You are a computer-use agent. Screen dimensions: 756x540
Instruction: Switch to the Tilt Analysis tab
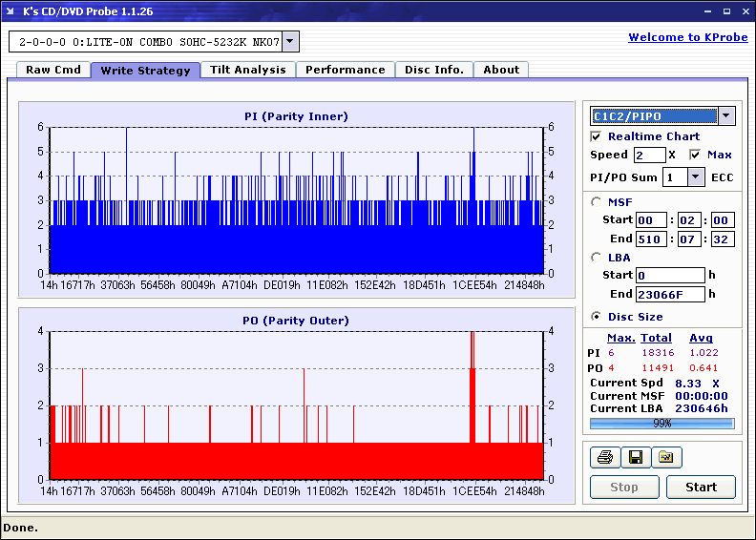247,70
